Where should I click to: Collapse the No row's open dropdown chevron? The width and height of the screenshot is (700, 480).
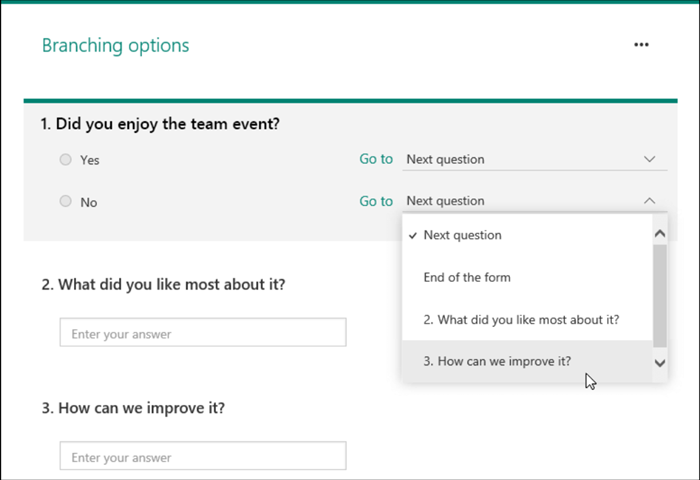[649, 201]
